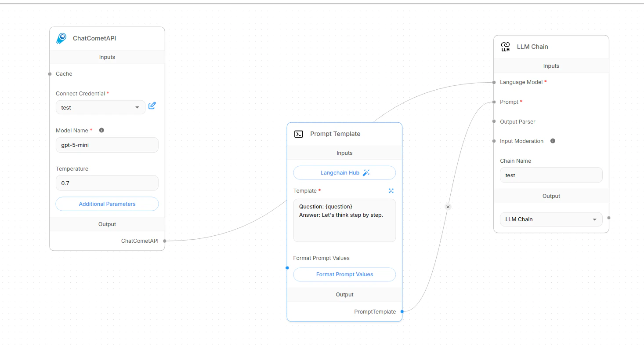Click the expand Template icon
The image size is (644, 347).
391,191
